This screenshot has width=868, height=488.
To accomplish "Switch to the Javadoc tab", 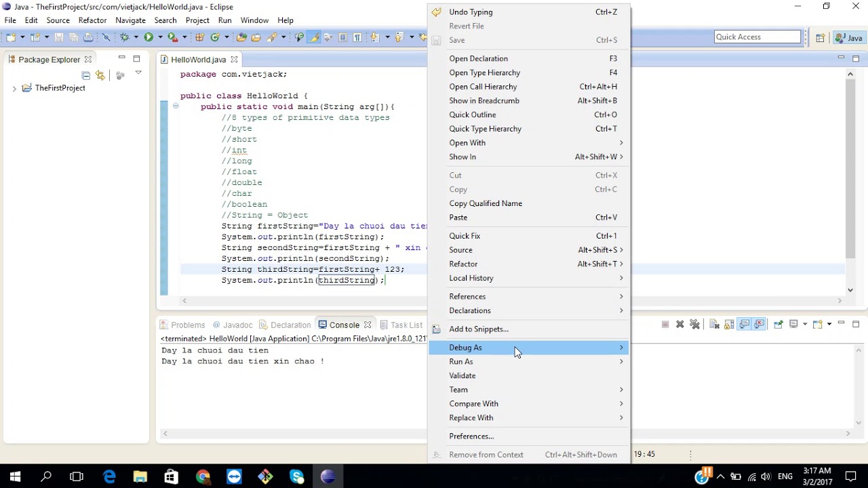I will pyautogui.click(x=233, y=325).
